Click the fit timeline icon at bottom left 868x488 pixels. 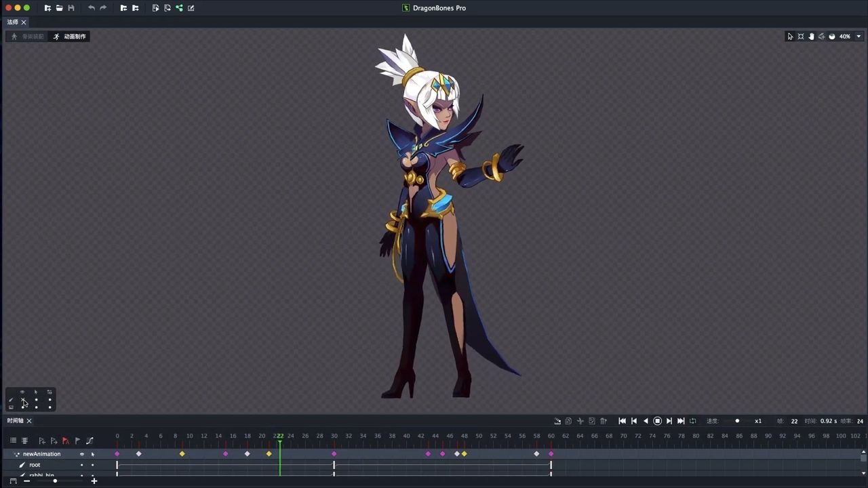[x=13, y=481]
